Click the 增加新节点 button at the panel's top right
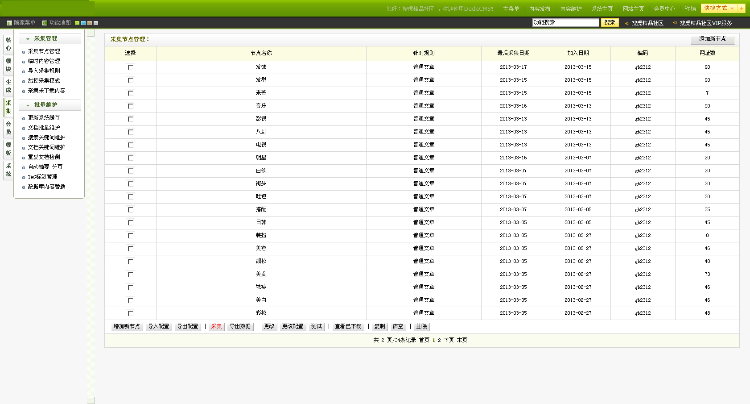The height and width of the screenshot is (404, 750). pyautogui.click(x=713, y=39)
